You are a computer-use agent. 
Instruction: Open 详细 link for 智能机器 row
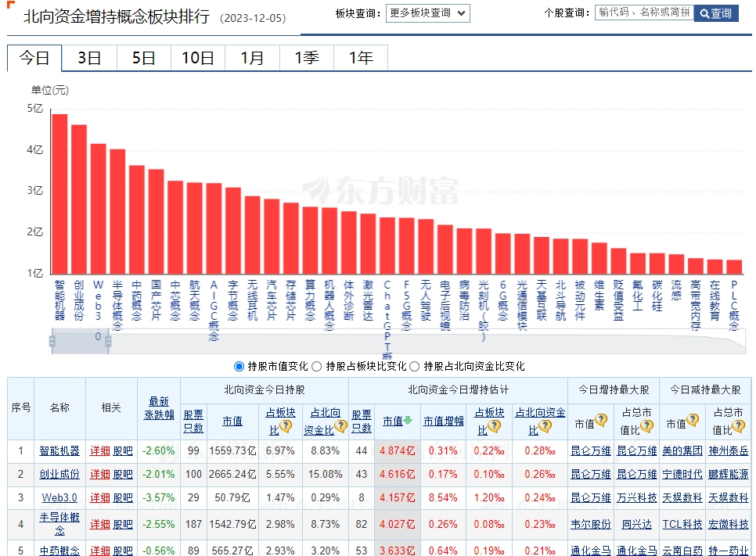(99, 451)
